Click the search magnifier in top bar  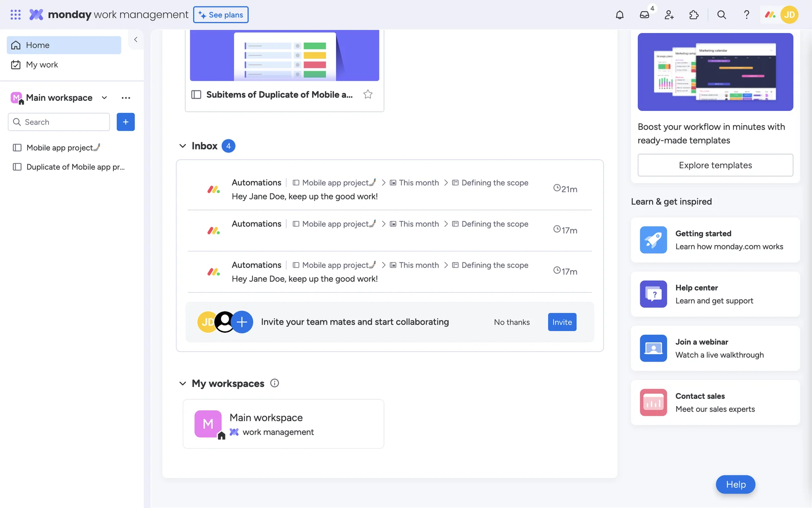[721, 15]
